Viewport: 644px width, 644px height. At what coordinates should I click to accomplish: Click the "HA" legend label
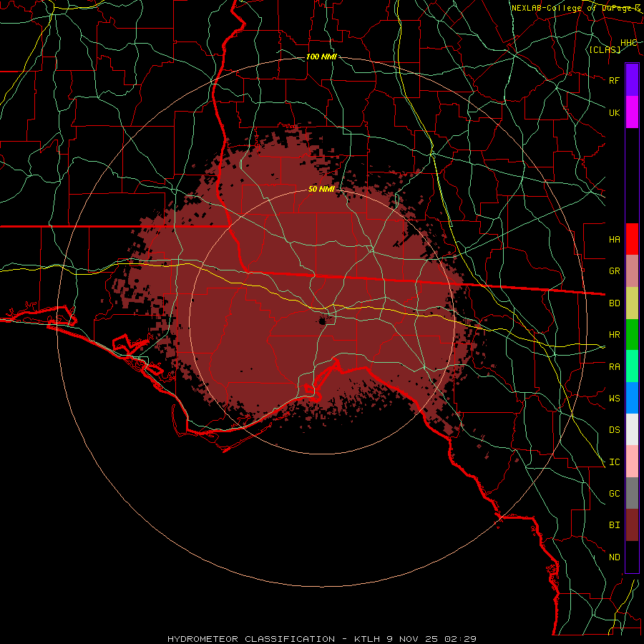point(614,239)
